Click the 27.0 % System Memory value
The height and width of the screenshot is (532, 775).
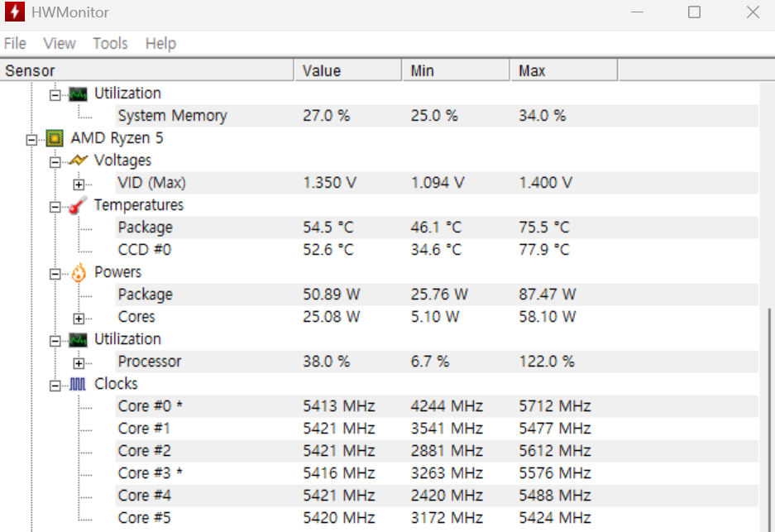(x=326, y=116)
